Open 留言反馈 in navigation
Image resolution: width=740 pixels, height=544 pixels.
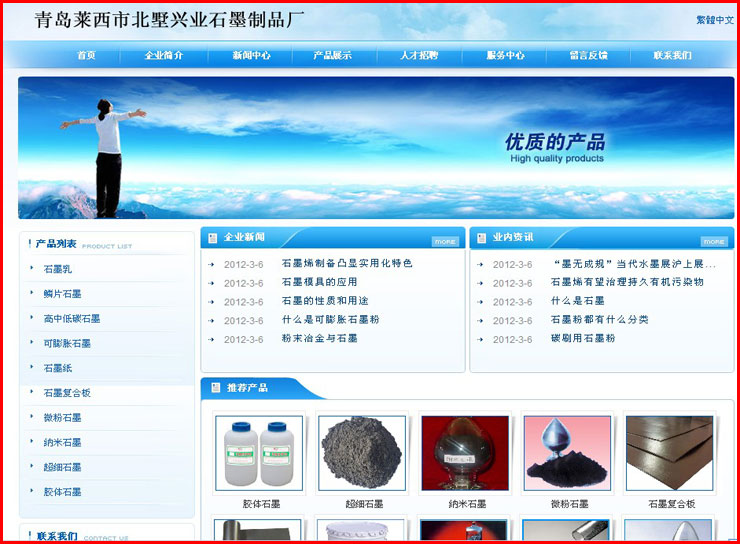[588, 55]
